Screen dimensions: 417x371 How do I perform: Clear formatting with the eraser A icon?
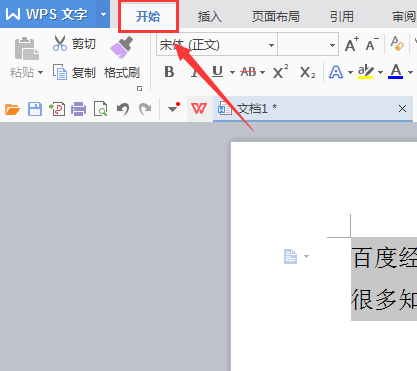(x=397, y=44)
